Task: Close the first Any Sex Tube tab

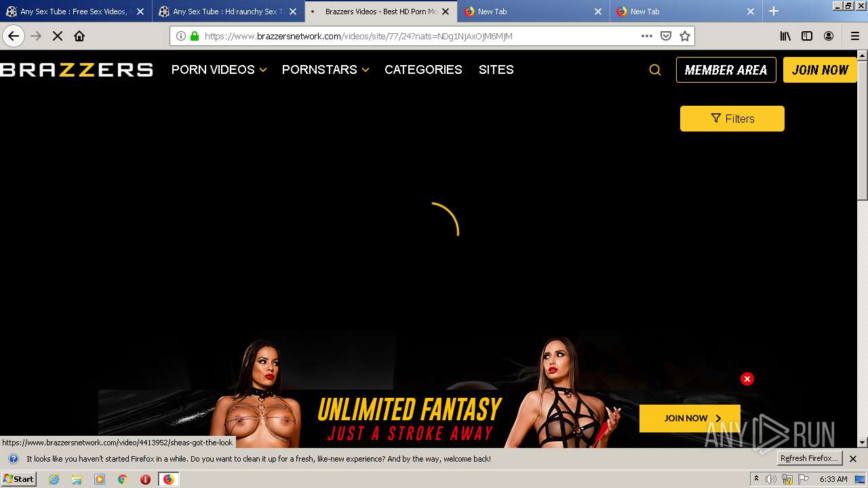Action: click(x=140, y=12)
